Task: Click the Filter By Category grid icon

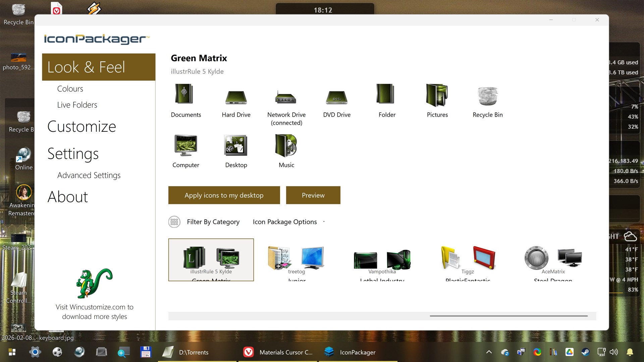Action: pos(174,222)
